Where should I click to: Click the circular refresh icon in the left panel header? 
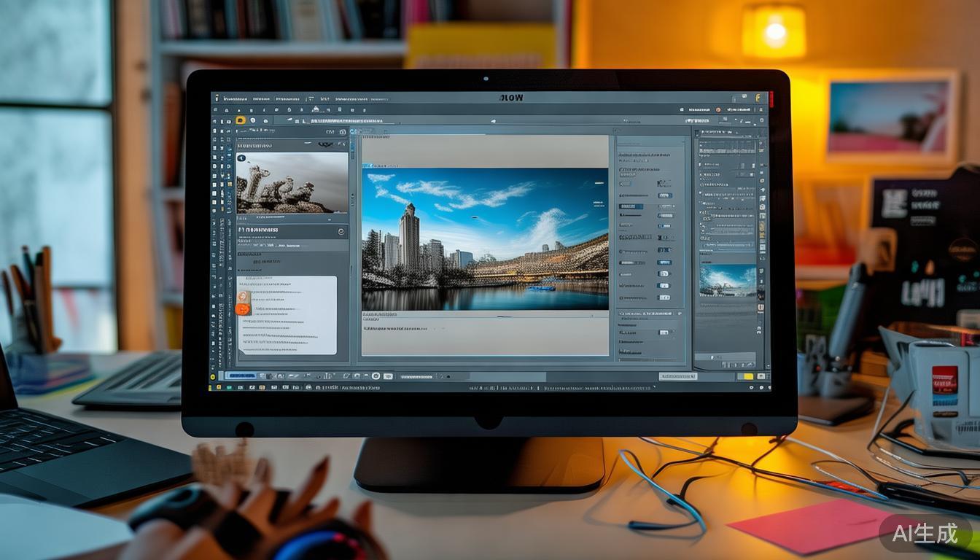point(341,231)
